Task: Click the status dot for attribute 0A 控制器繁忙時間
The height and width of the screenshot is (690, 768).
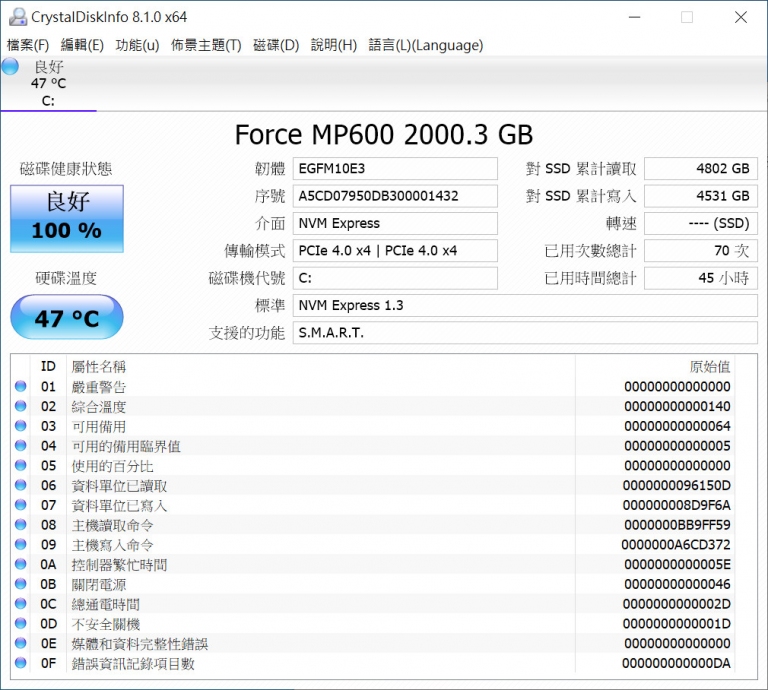Action: click(x=21, y=564)
